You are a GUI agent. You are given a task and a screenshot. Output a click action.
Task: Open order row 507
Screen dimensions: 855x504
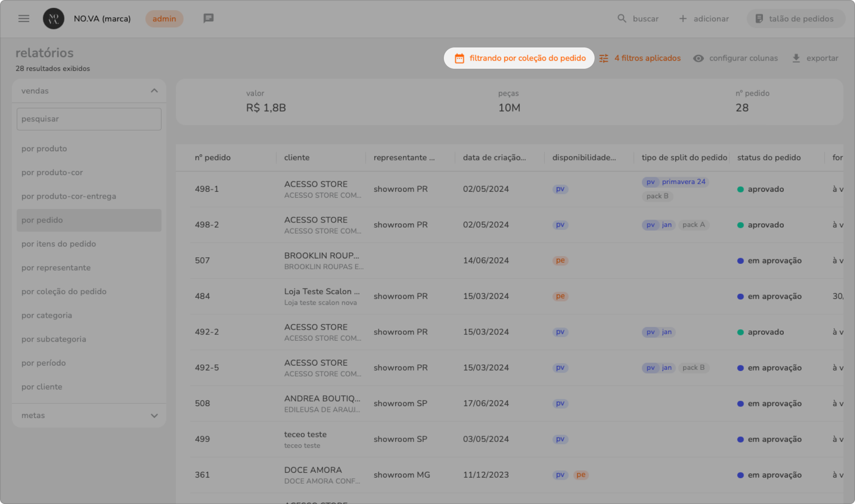point(202,261)
